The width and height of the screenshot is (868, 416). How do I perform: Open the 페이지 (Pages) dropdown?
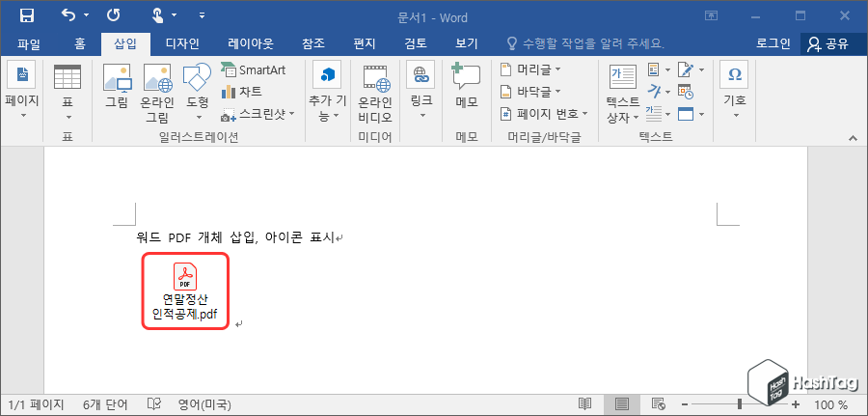click(22, 91)
